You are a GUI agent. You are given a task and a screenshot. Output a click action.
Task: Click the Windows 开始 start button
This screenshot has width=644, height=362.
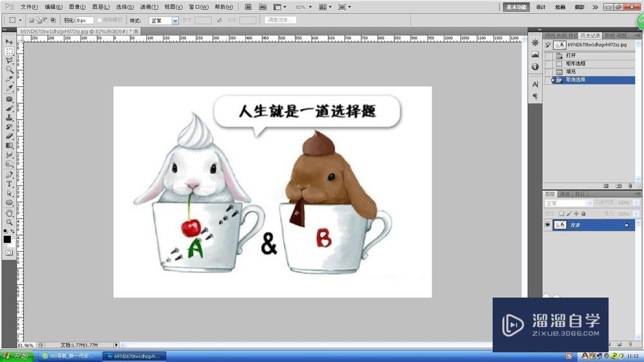pyautogui.click(x=17, y=356)
